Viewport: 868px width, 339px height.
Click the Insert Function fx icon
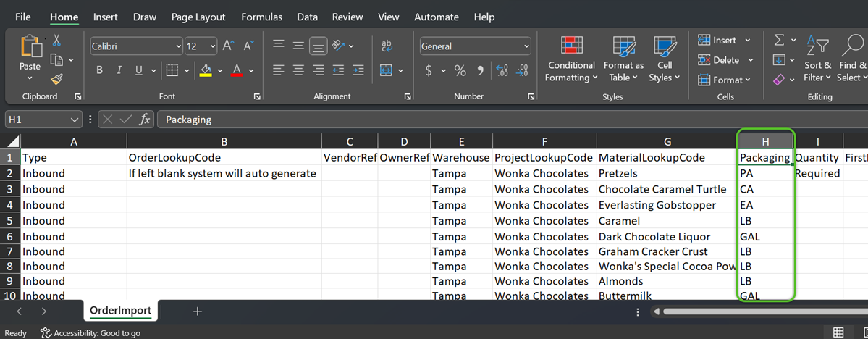coord(145,119)
